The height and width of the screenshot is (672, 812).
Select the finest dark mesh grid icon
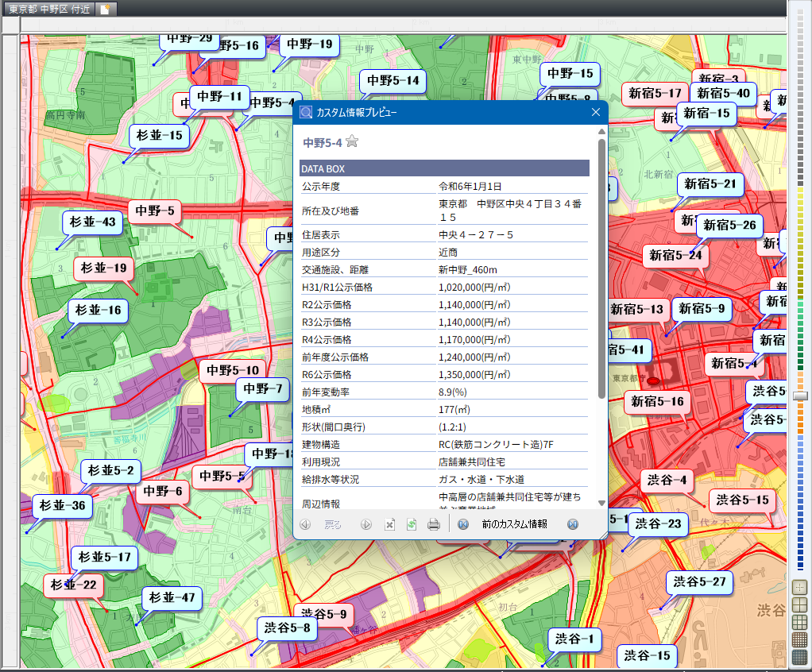click(x=800, y=658)
